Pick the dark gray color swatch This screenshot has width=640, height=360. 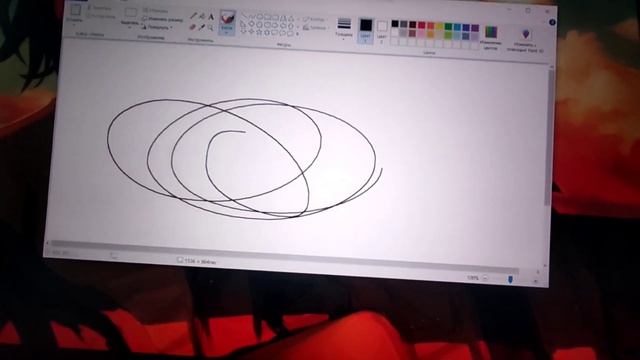coord(404,24)
